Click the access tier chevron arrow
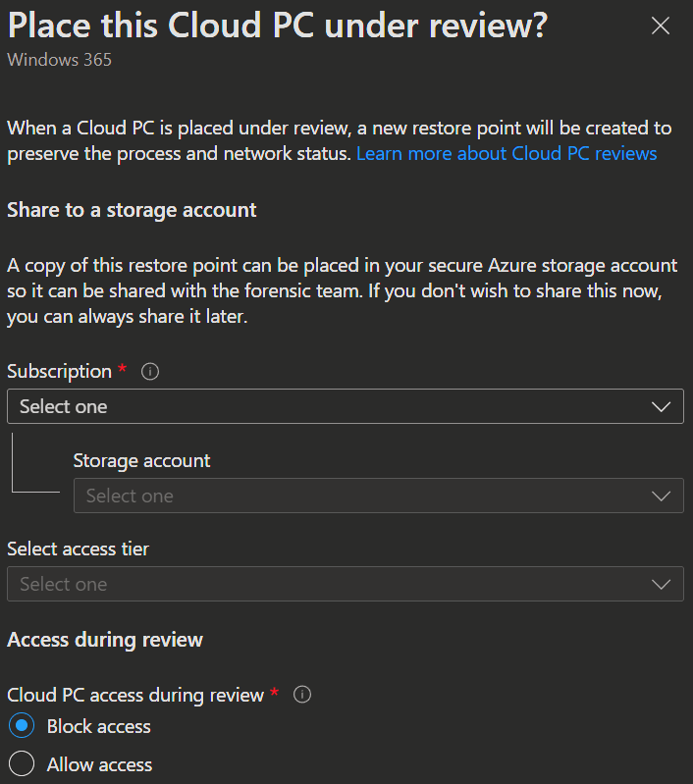 [x=661, y=584]
